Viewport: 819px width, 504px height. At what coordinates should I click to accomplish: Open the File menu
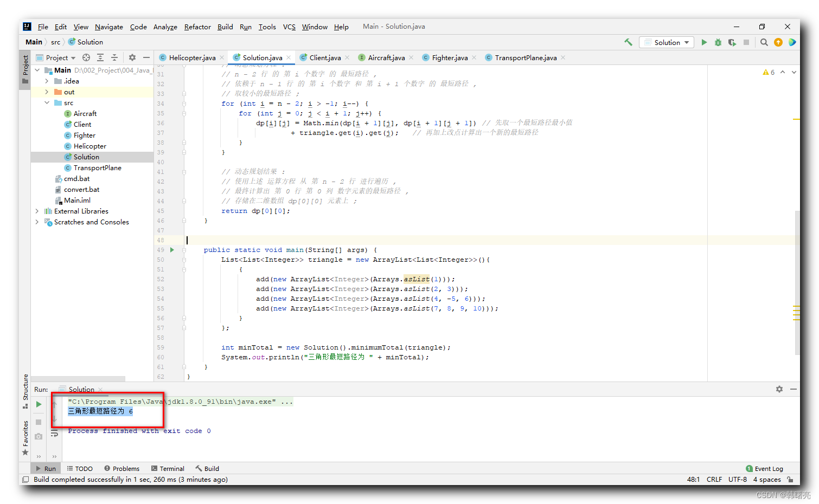point(43,27)
